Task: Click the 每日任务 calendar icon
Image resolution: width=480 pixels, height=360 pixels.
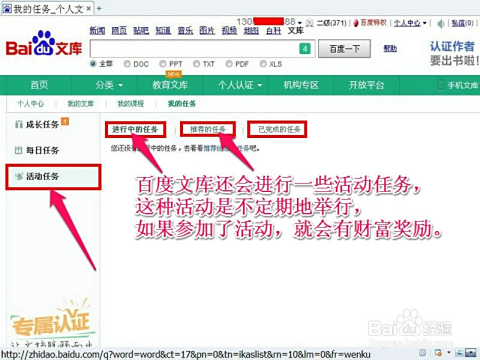Action: coord(19,150)
